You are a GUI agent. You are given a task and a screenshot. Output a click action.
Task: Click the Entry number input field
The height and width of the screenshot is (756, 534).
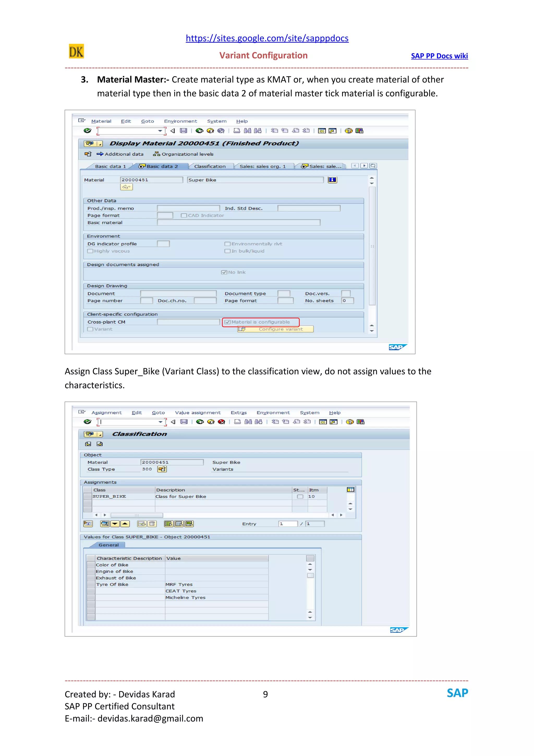coord(288,524)
